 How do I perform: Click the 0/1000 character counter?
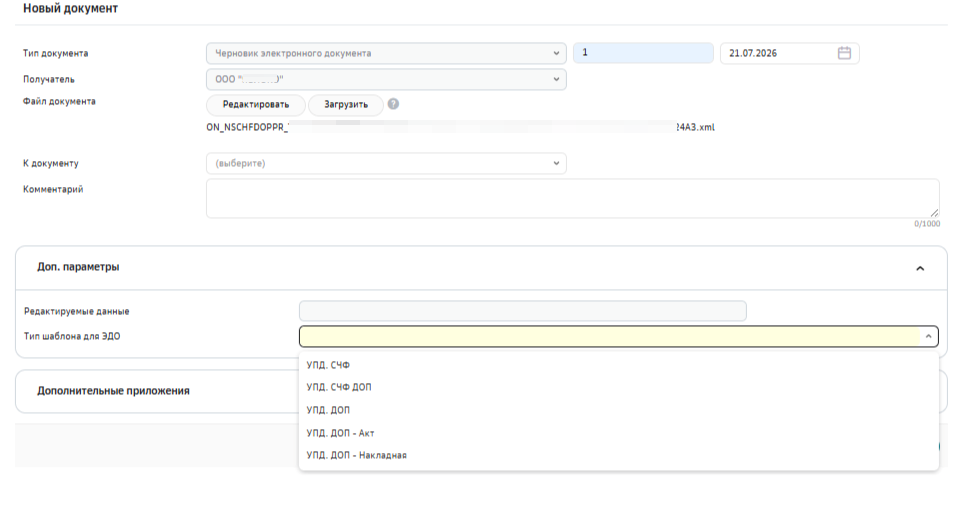point(927,224)
